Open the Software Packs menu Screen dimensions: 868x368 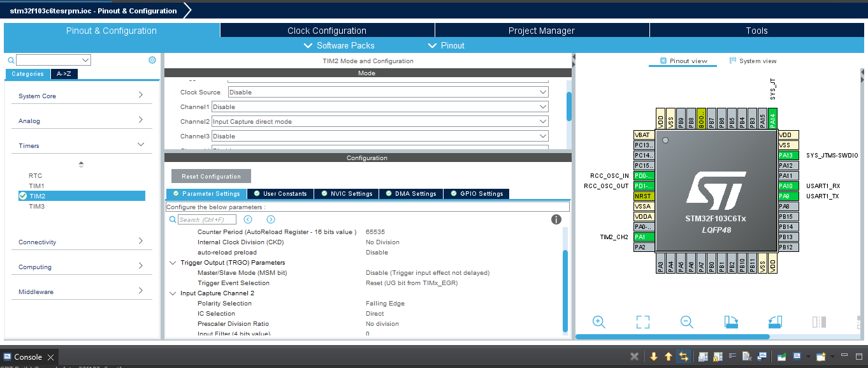click(x=338, y=45)
